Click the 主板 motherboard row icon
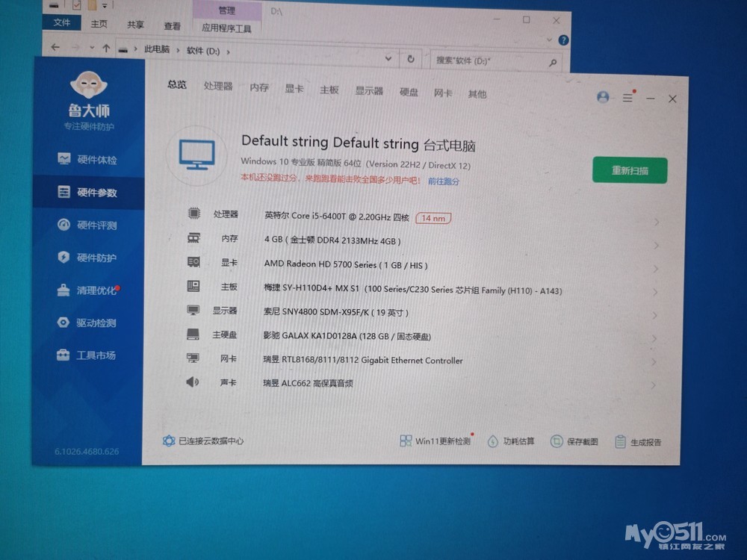The height and width of the screenshot is (560, 747). (x=193, y=286)
